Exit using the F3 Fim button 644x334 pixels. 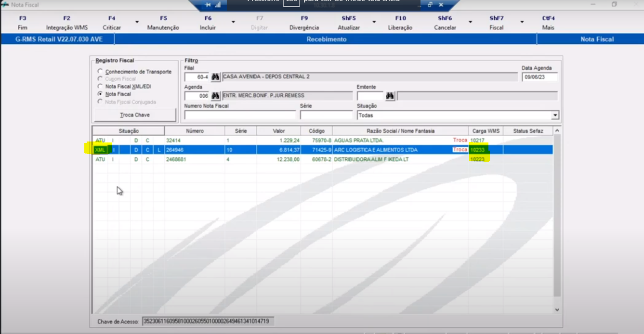coord(23,23)
